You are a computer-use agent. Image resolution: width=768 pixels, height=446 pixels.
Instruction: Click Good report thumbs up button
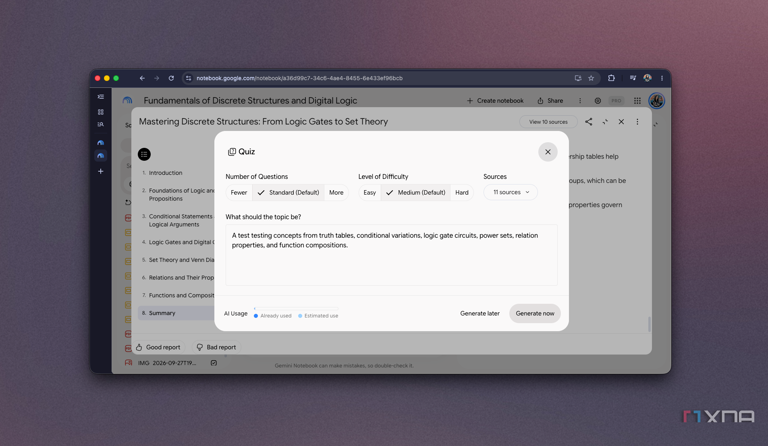(x=158, y=347)
